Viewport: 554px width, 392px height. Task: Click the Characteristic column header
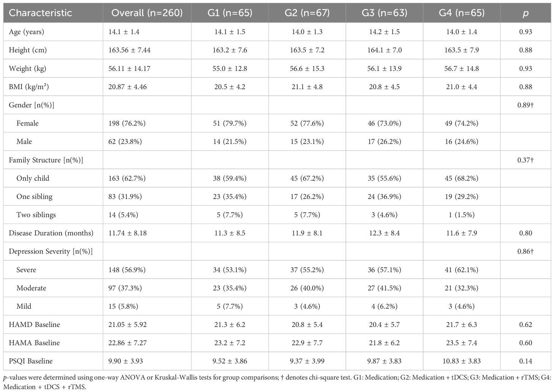(x=40, y=13)
